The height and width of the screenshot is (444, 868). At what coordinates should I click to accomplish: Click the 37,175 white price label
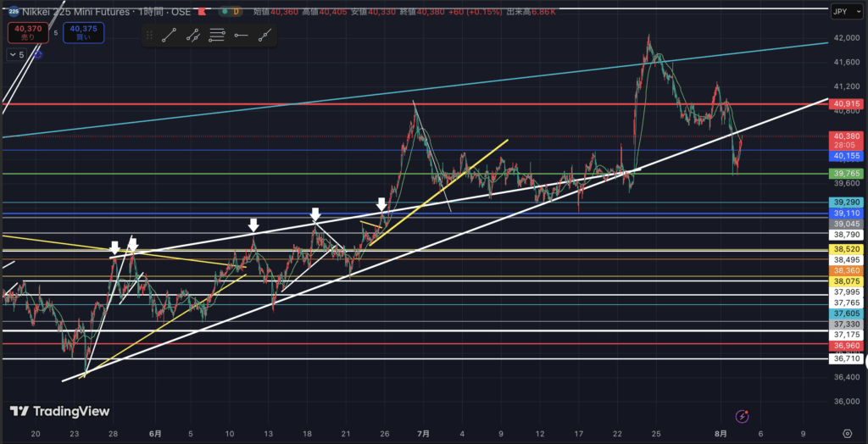pyautogui.click(x=847, y=335)
